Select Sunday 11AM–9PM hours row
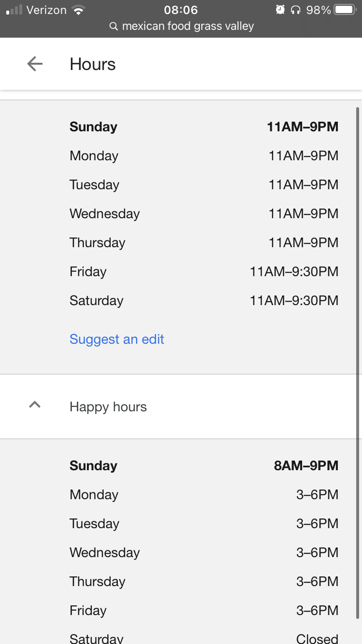This screenshot has height=644, width=362. (204, 127)
